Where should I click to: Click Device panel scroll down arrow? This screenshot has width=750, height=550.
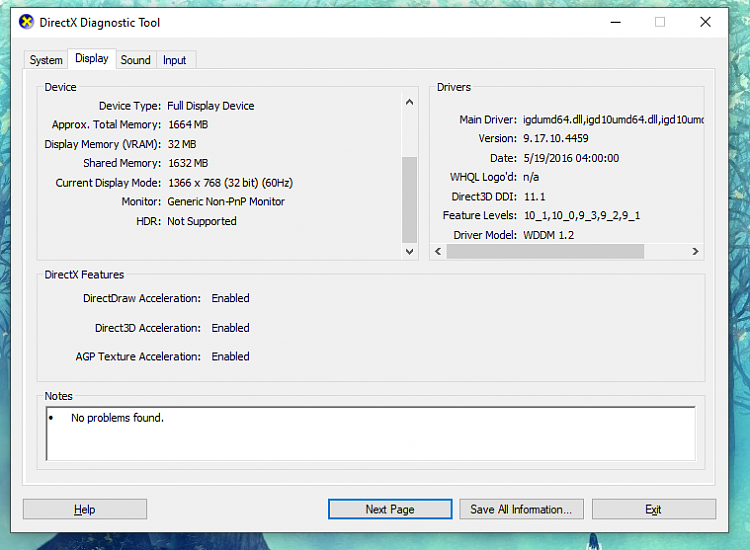click(409, 252)
